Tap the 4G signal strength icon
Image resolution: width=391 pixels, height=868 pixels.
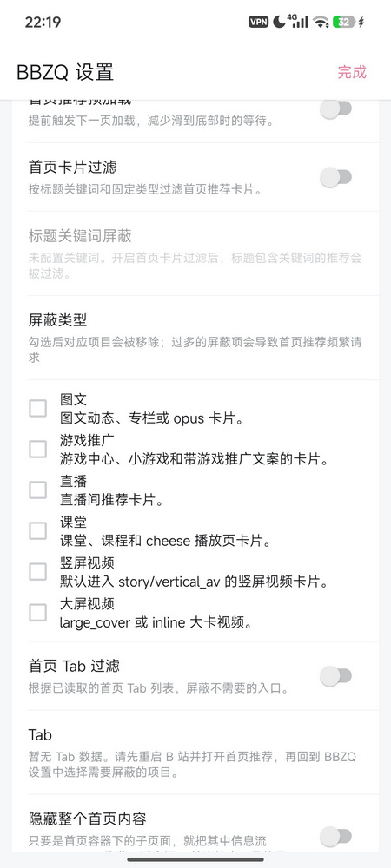click(298, 21)
